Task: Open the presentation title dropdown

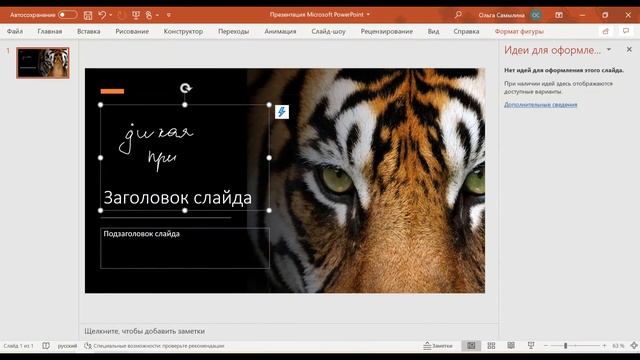Action: click(368, 14)
